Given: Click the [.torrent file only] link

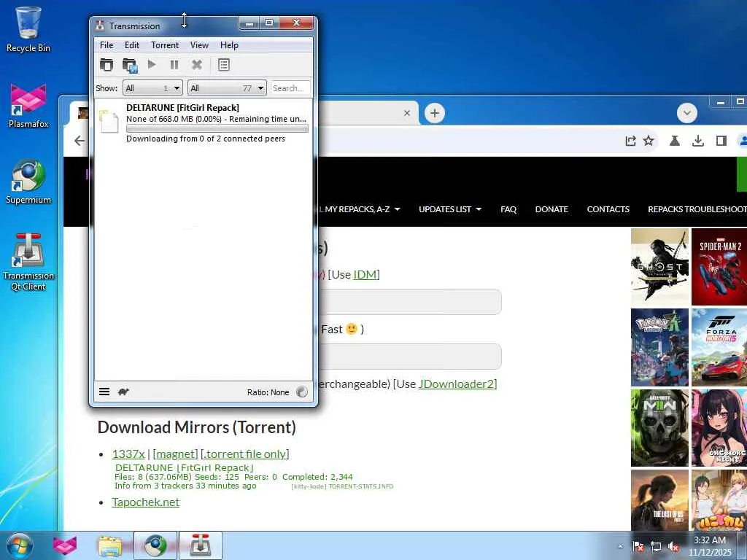Looking at the screenshot, I should (x=245, y=454).
